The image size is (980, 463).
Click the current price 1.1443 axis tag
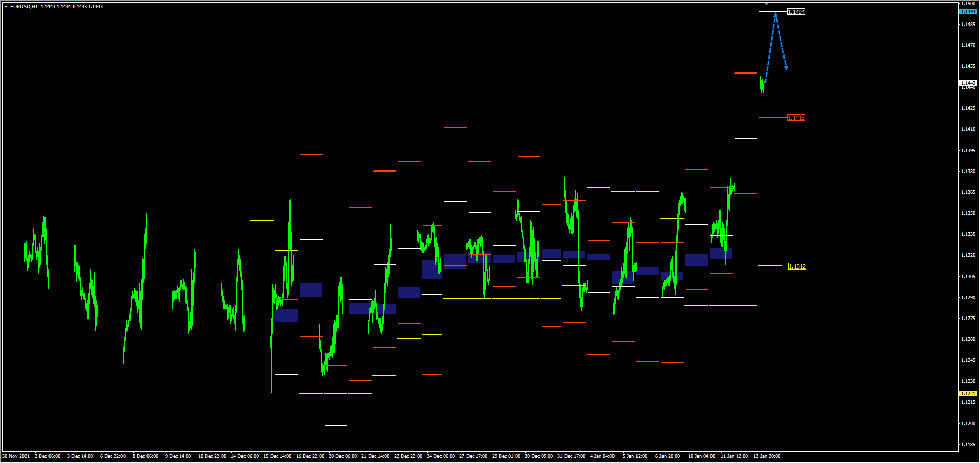pos(968,83)
